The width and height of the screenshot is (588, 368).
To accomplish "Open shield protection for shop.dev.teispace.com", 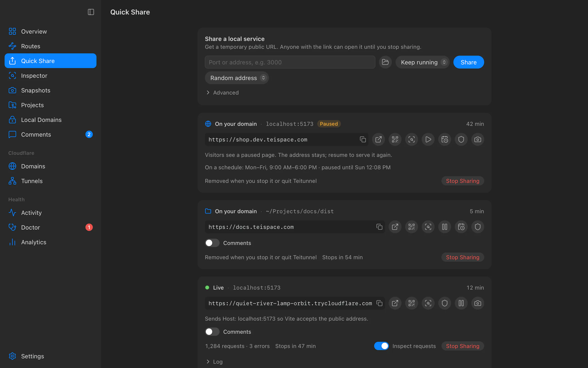I will click(x=461, y=139).
